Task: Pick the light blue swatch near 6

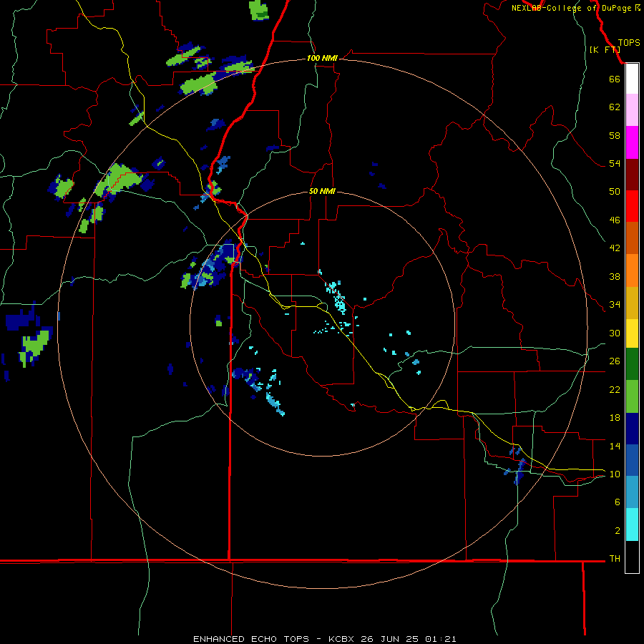Action: click(632, 492)
